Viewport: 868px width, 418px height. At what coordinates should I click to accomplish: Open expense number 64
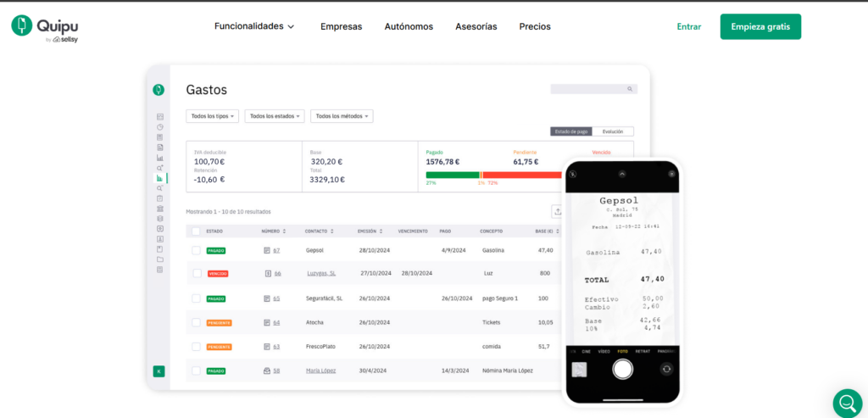276,322
